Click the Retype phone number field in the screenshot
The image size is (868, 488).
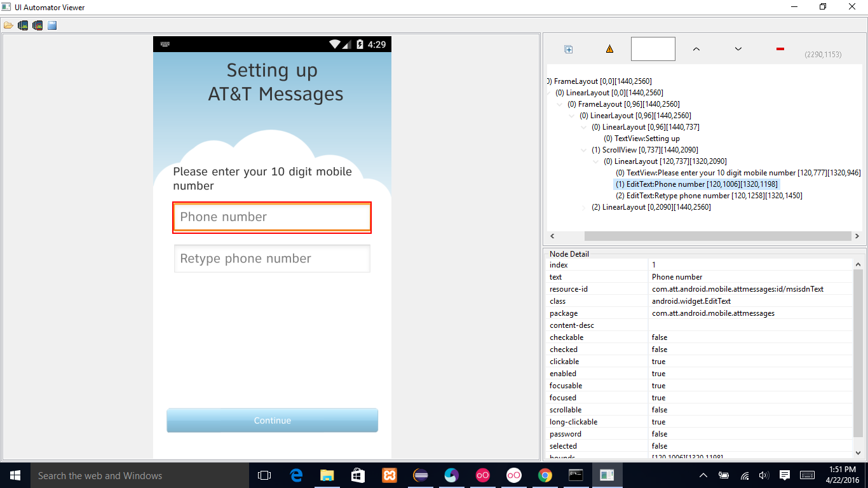[x=272, y=259]
